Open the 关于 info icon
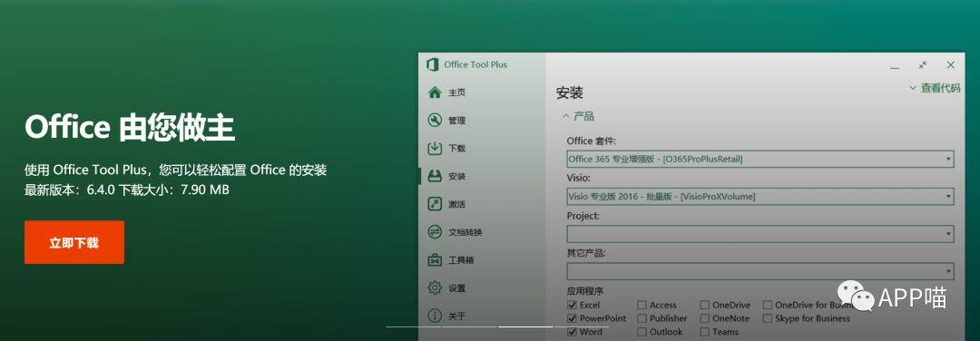Viewport: 980px width, 341px height. pos(435,316)
